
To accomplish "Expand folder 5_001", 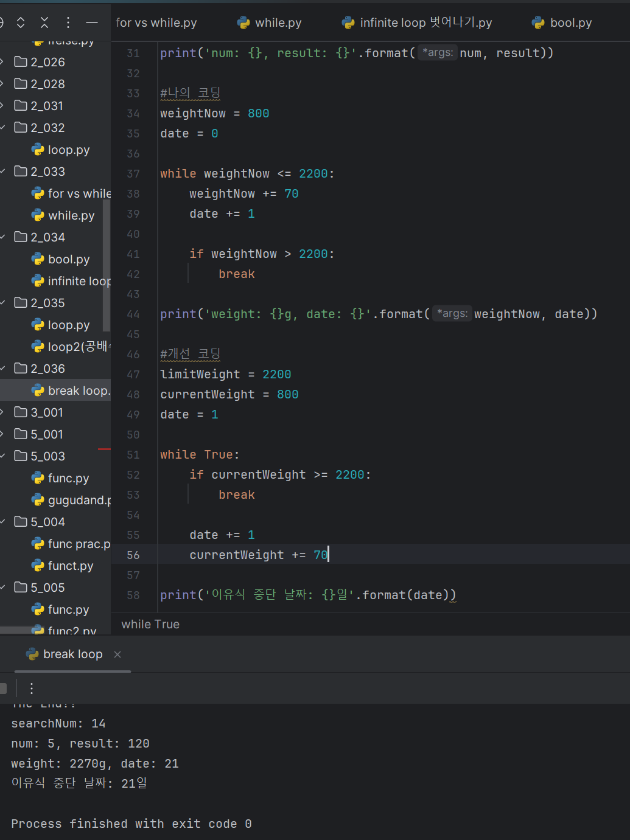I will tap(2, 434).
